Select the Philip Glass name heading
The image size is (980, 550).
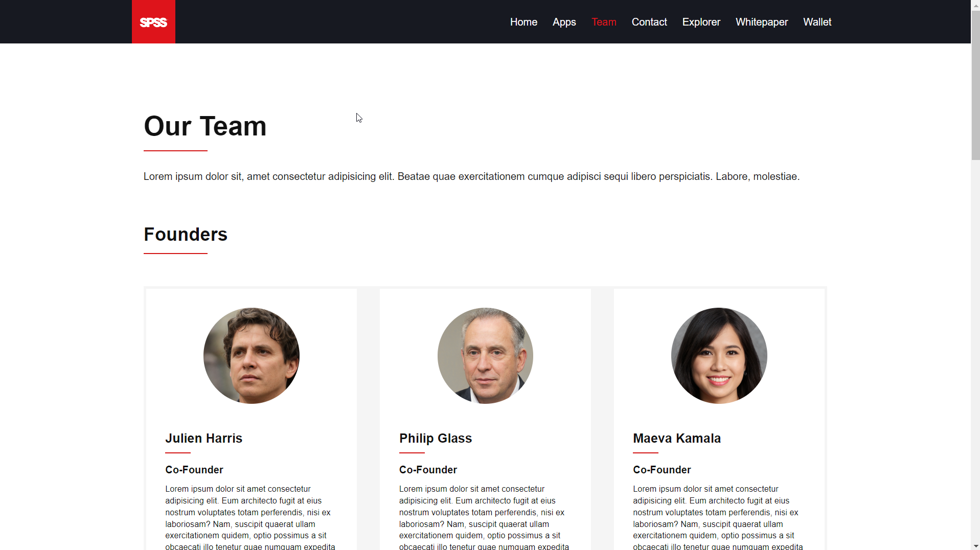tap(435, 438)
